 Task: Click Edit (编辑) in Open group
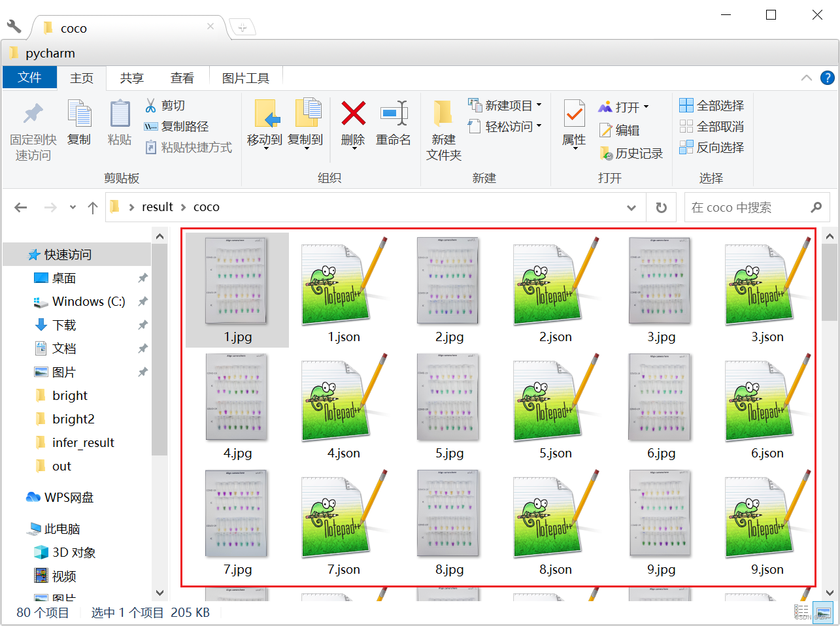click(619, 130)
